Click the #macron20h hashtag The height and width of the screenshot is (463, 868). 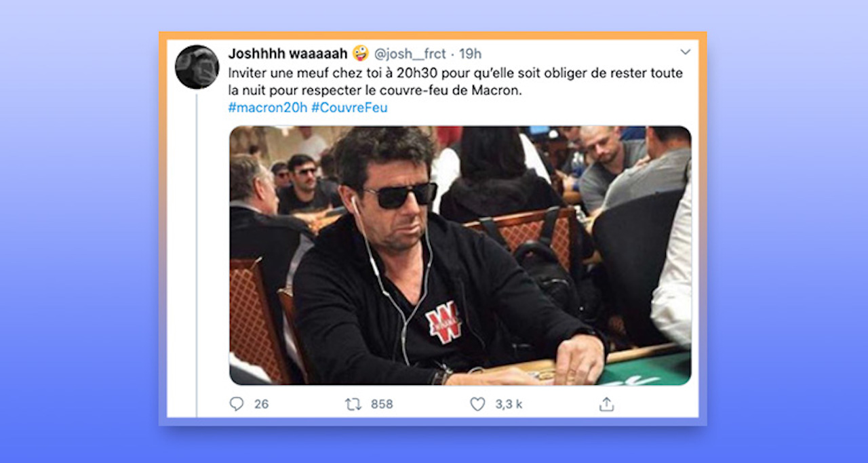(268, 107)
